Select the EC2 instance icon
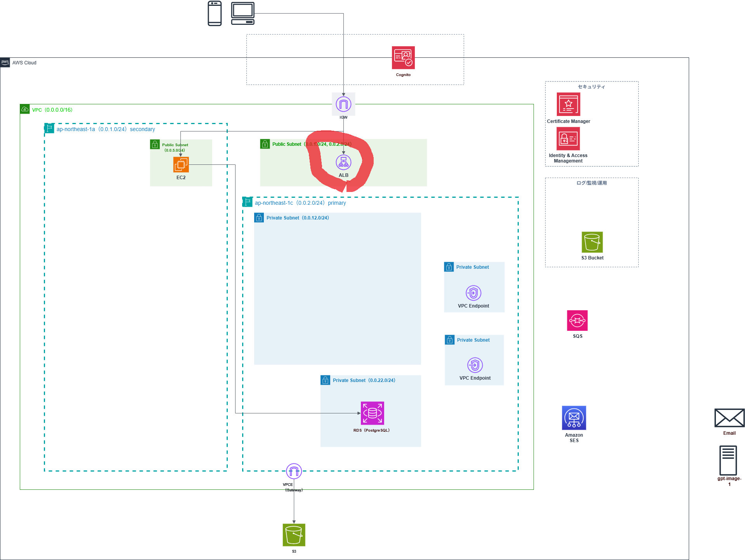 tap(181, 165)
